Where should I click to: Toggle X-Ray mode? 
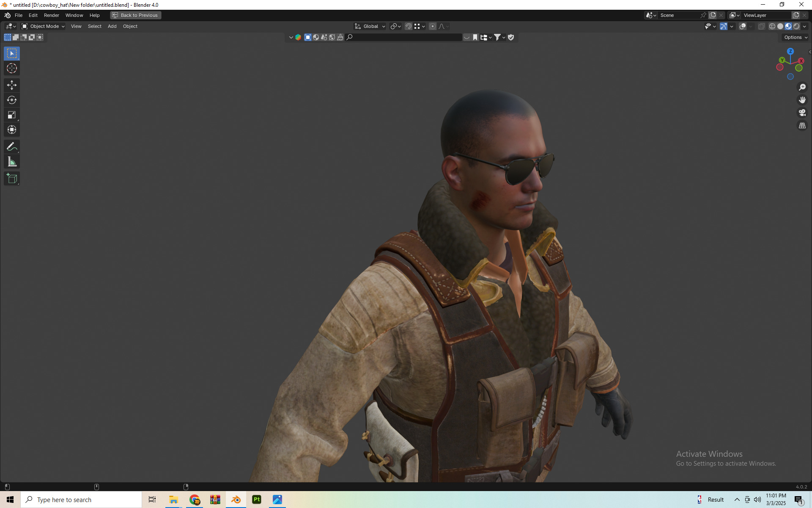pyautogui.click(x=762, y=26)
